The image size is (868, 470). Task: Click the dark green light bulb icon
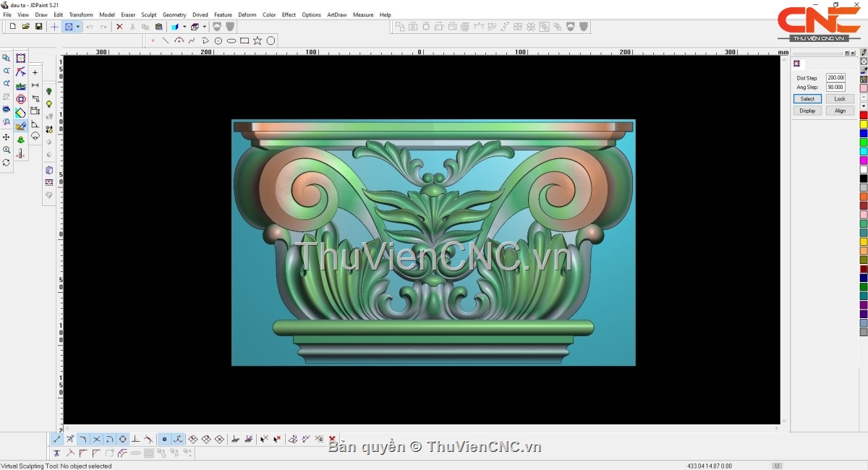[x=49, y=92]
